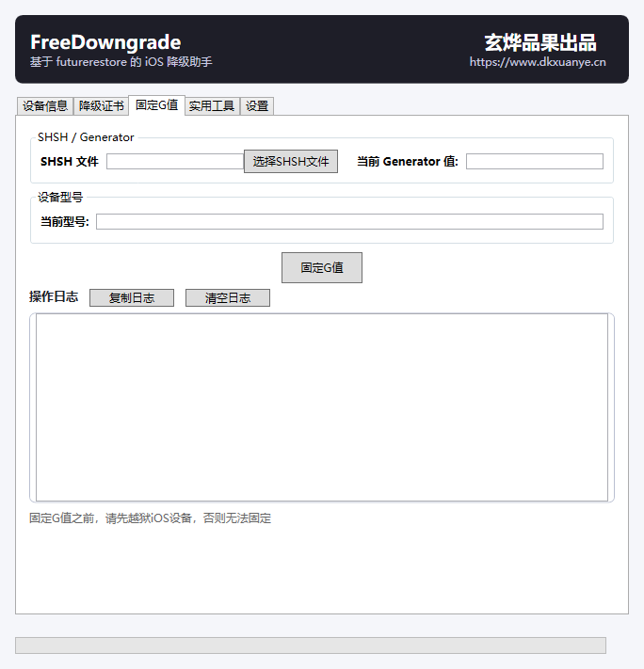Click the 当前型号 input field

tap(349, 221)
